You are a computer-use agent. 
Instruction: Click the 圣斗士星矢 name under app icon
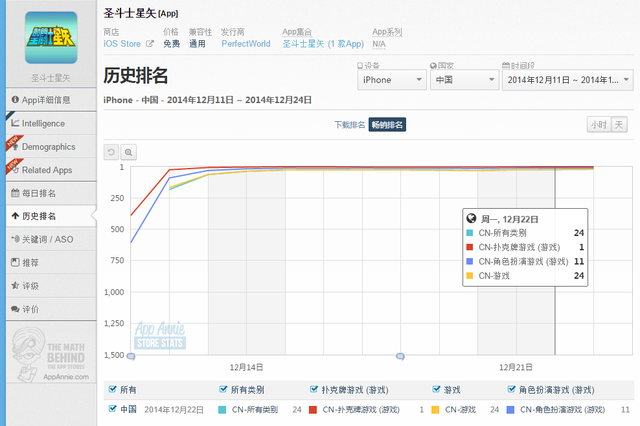pyautogui.click(x=51, y=78)
